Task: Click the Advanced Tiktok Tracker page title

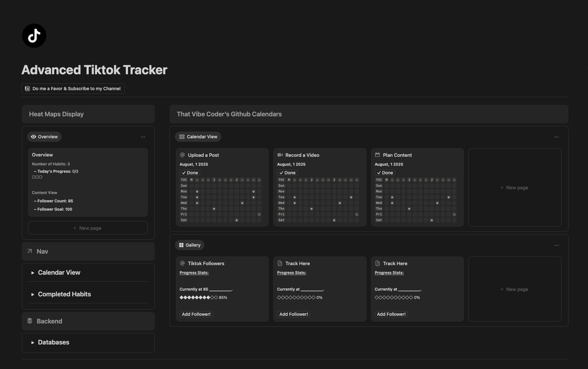Action: pyautogui.click(x=94, y=70)
